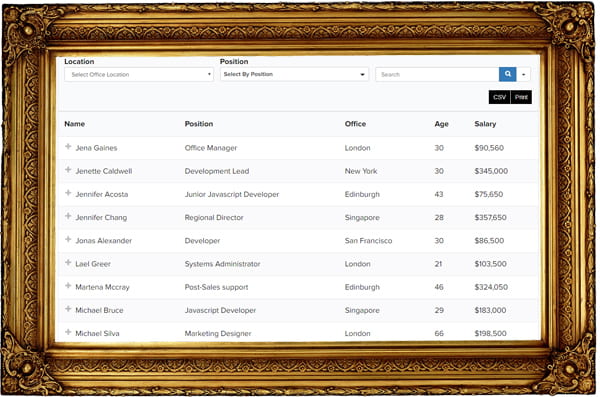
Task: Focus the Search input field
Action: [x=437, y=74]
